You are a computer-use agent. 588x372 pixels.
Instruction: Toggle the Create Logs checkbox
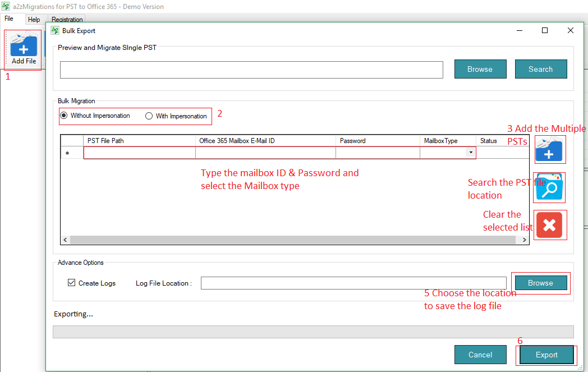pyautogui.click(x=71, y=283)
